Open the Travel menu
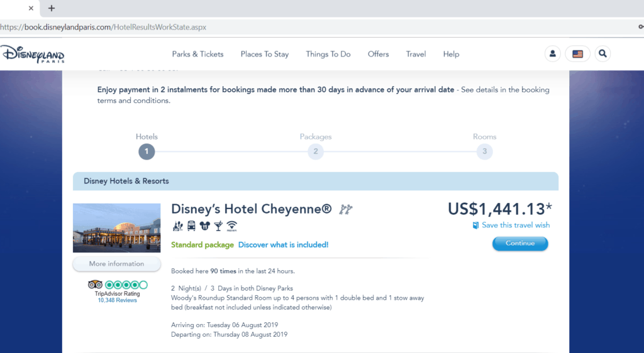 (x=416, y=54)
